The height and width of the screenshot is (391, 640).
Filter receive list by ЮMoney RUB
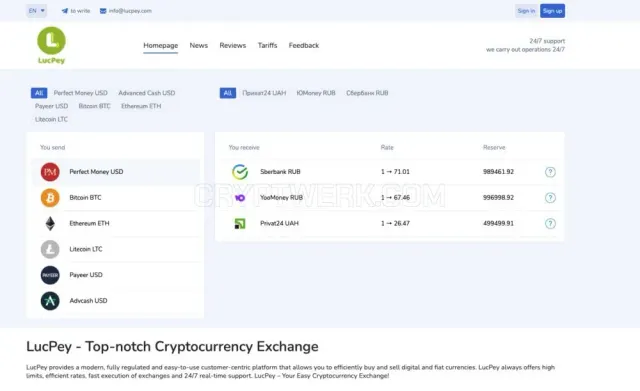[316, 93]
